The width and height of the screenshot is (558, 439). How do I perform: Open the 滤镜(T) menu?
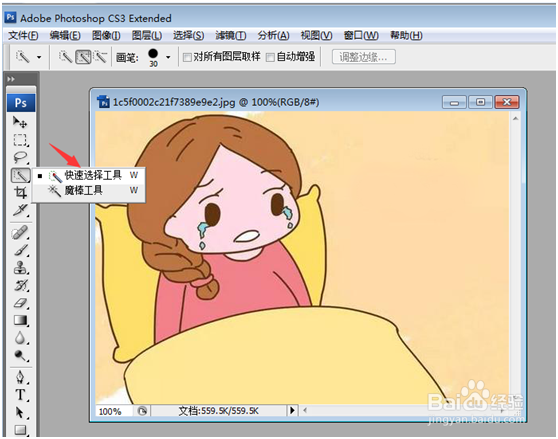tap(230, 36)
